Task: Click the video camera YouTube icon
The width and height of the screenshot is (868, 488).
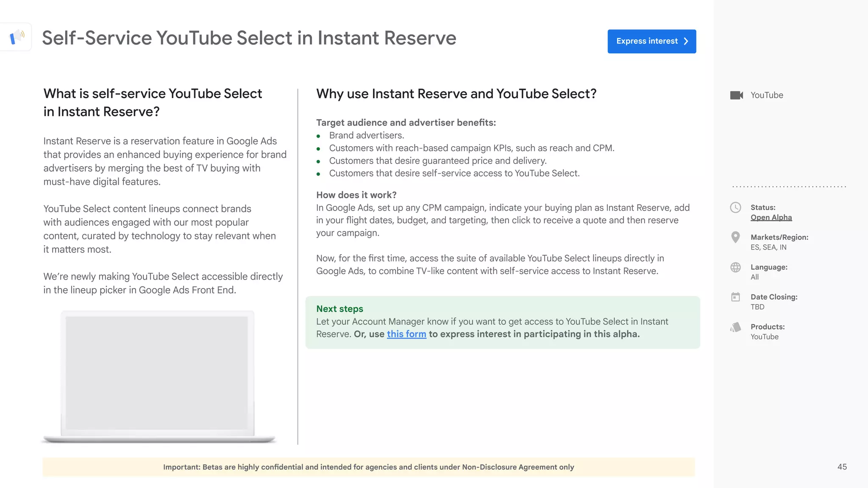Action: 736,95
